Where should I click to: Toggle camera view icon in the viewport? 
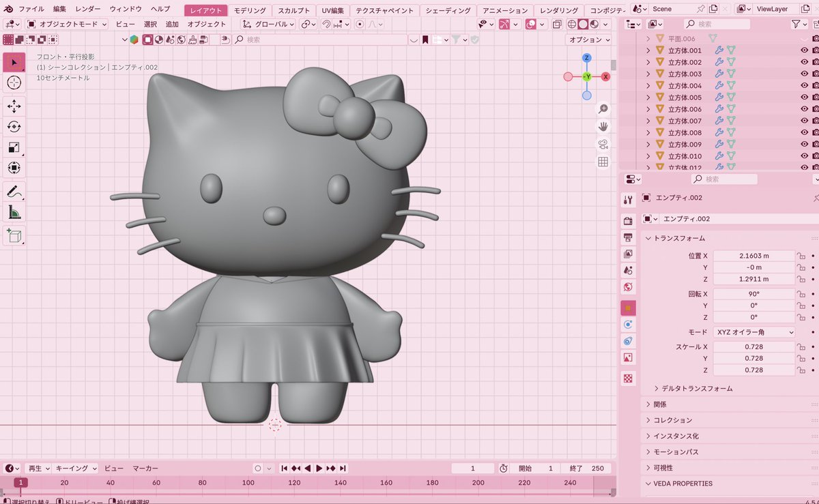603,144
